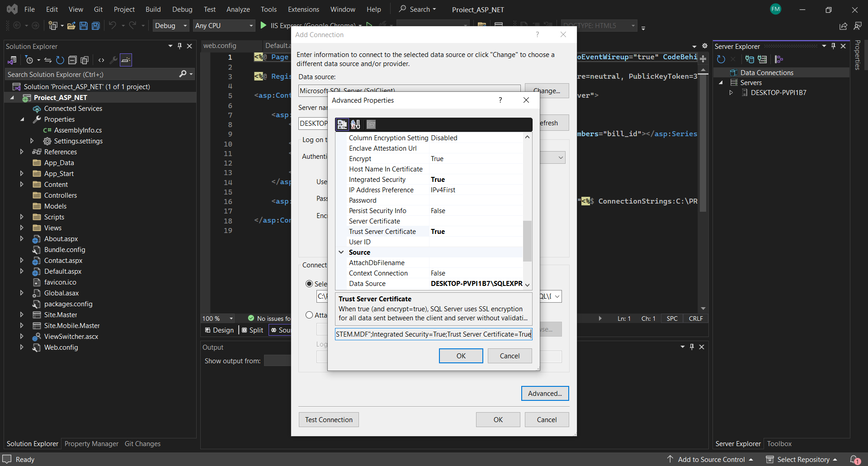
Task: Click Cancel in Advanced Properties dialog
Action: [509, 356]
